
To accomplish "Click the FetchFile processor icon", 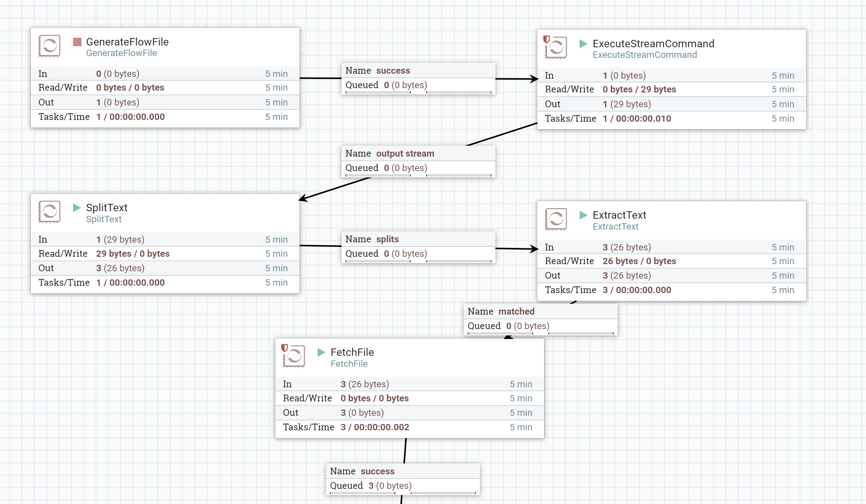I will tap(294, 357).
